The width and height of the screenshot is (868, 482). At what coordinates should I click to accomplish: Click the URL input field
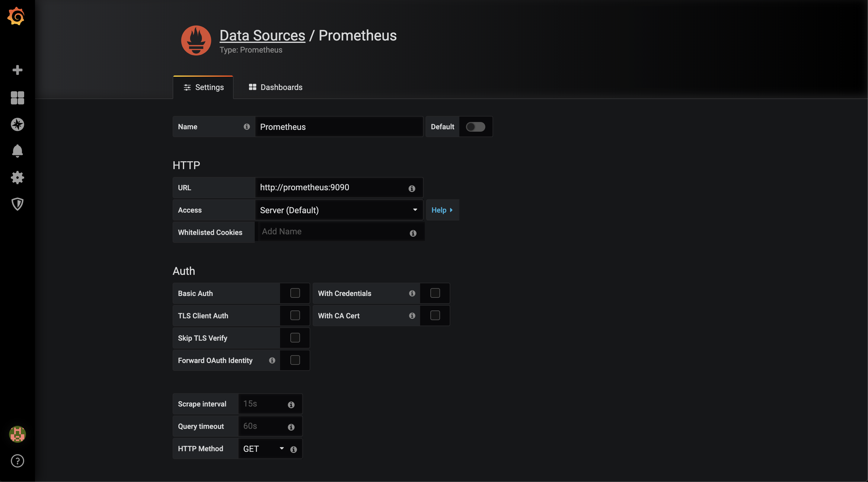click(339, 188)
